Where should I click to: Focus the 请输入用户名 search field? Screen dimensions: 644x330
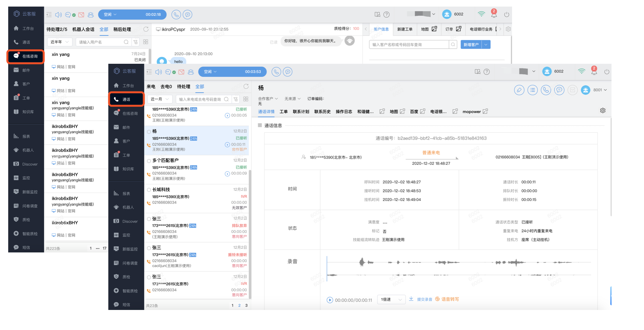pos(103,42)
